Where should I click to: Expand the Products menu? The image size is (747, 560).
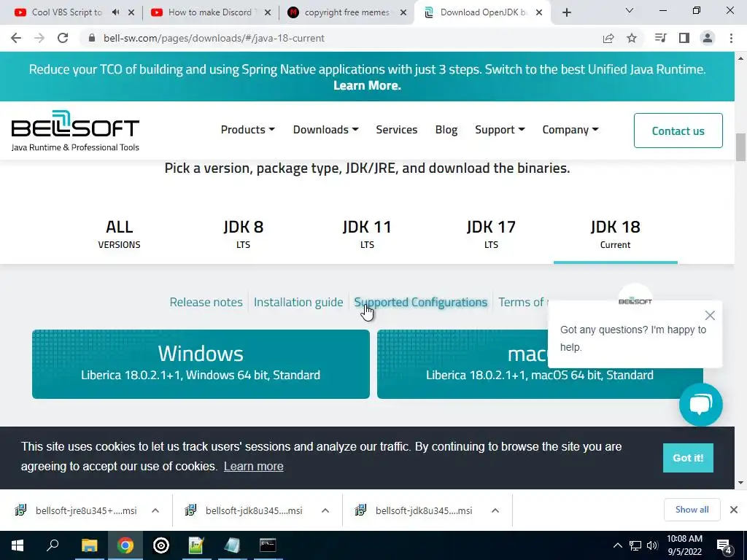coord(248,130)
